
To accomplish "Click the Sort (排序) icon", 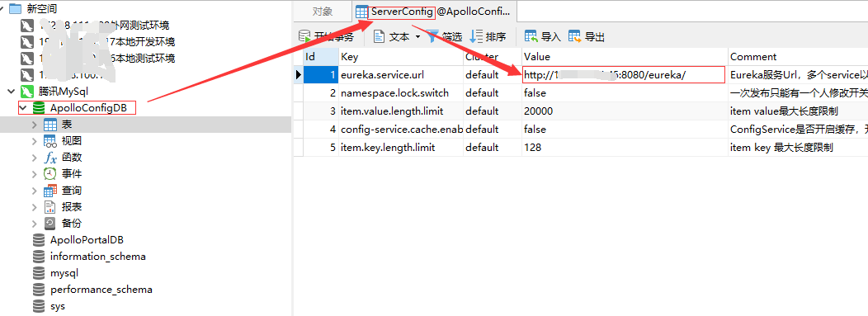I will 475,36.
